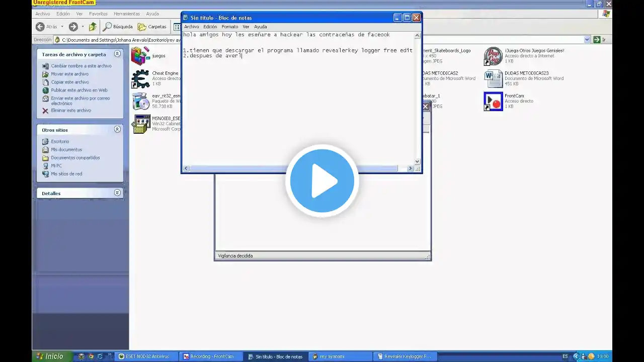The height and width of the screenshot is (362, 644).
Task: Collapse the Otros sitios panel
Action: pos(117,129)
